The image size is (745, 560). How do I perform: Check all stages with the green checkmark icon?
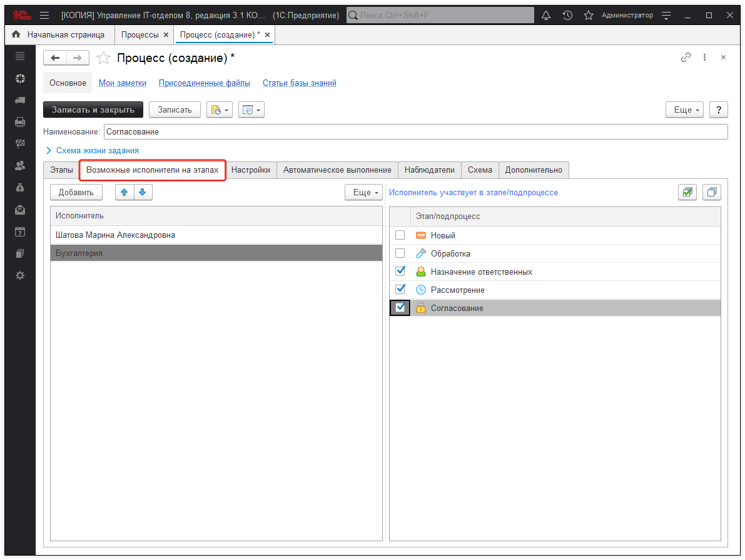(687, 193)
